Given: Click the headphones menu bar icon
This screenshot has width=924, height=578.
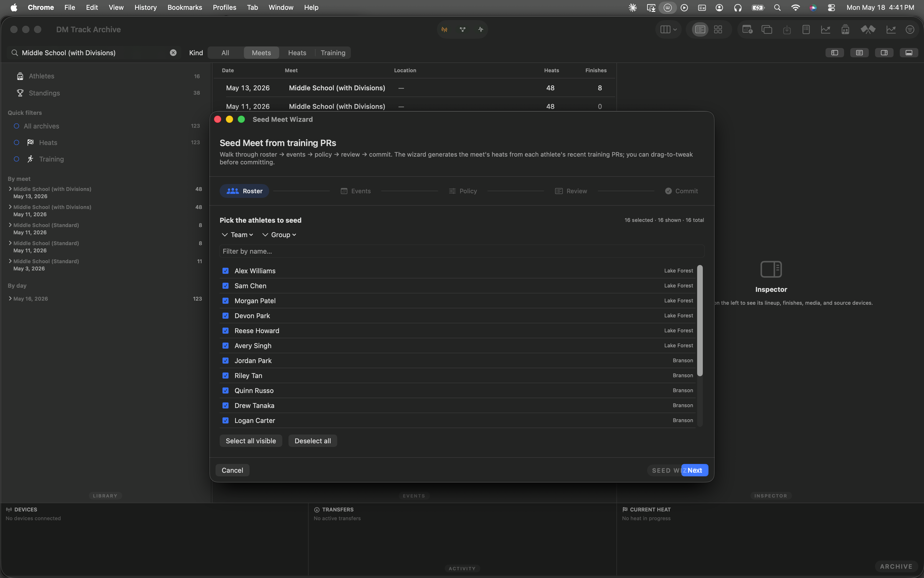Looking at the screenshot, I should point(738,8).
